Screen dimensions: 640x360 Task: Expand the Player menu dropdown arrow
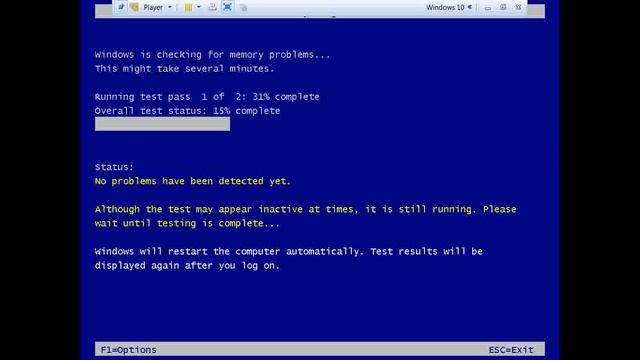[170, 7]
